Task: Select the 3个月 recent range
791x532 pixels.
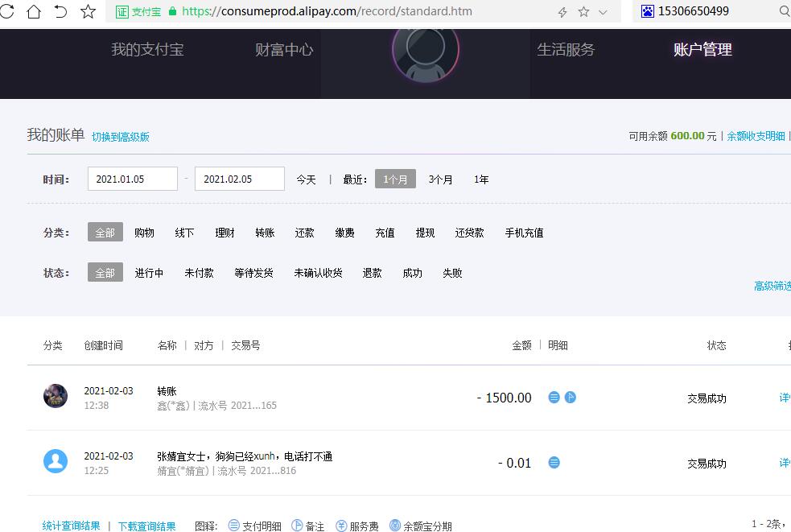Action: (440, 179)
